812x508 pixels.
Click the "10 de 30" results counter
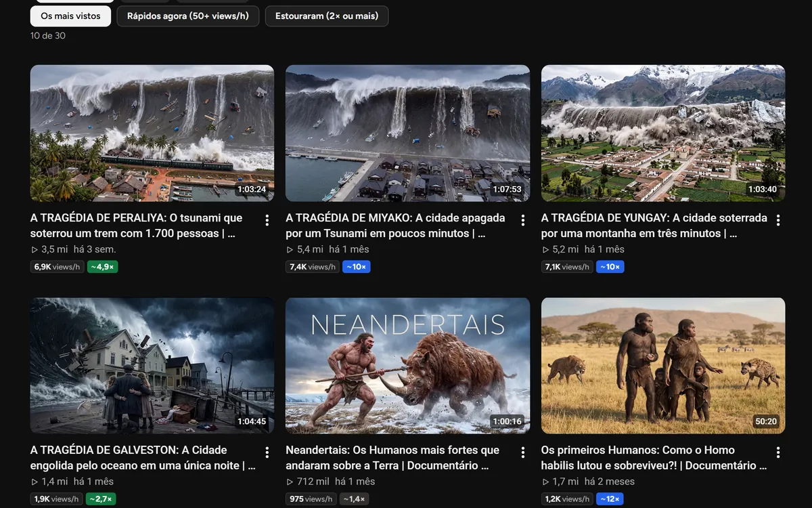[48, 35]
